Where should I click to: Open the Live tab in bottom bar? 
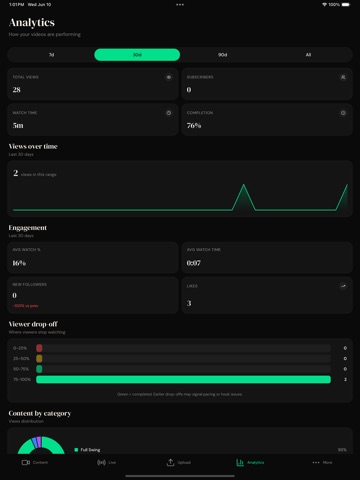(106, 462)
